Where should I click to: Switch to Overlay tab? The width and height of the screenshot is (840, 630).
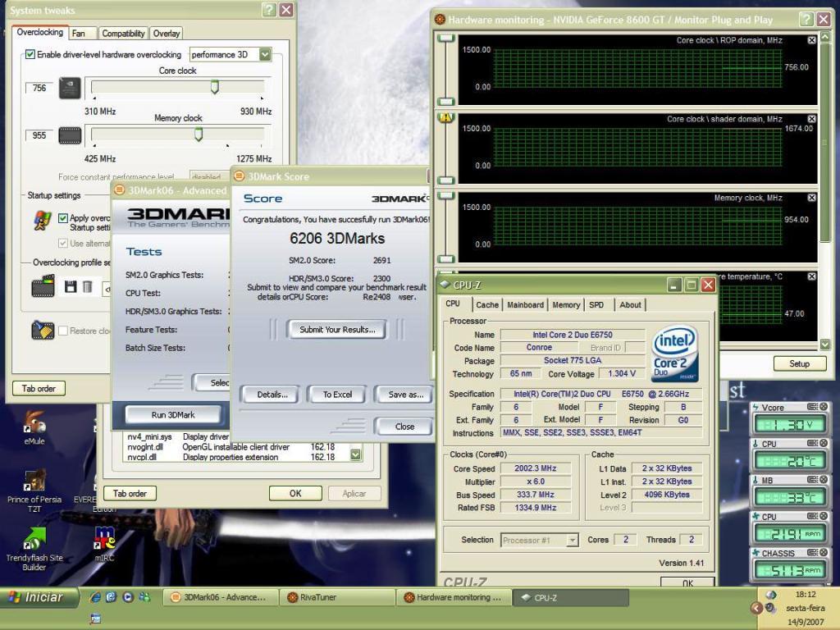point(167,33)
